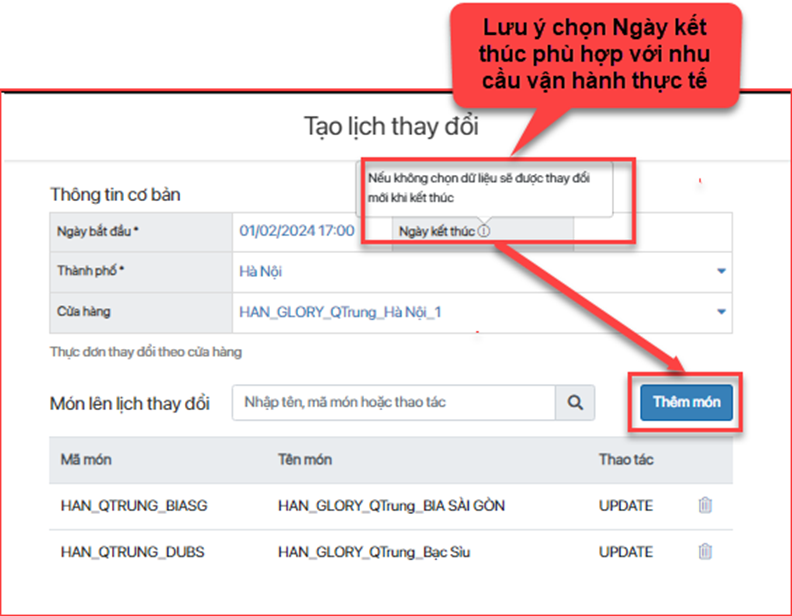Click UPDATE action in the BIA SÀI GÒN row

point(626,506)
